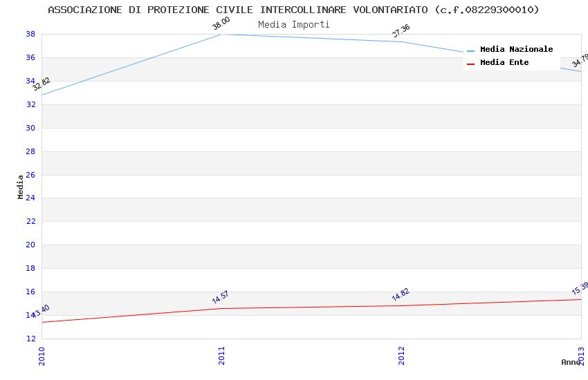Select the Media Ente legend label

pos(504,63)
